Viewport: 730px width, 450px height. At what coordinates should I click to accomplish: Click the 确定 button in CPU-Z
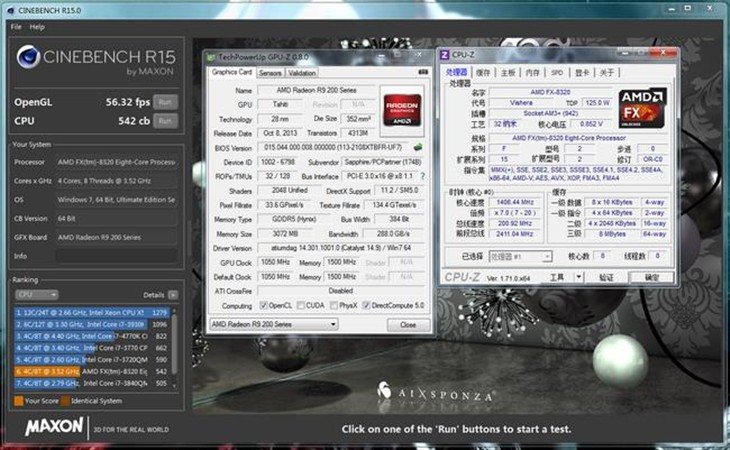point(652,277)
